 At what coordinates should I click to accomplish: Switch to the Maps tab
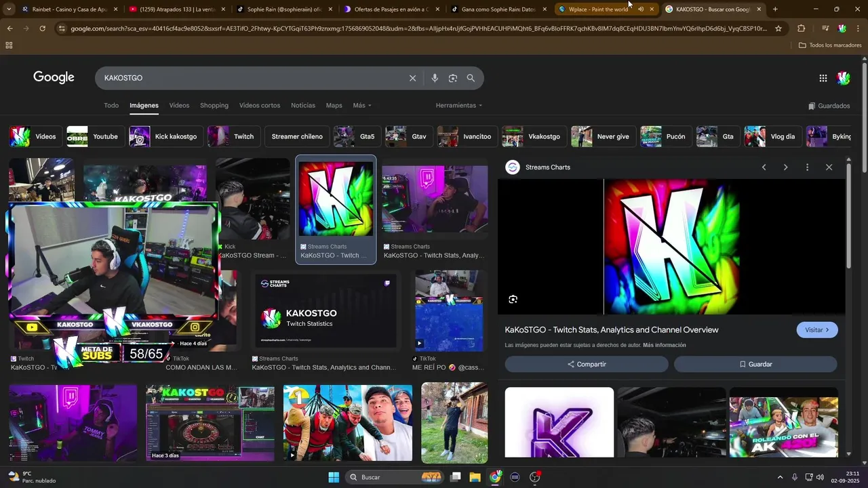(x=334, y=106)
